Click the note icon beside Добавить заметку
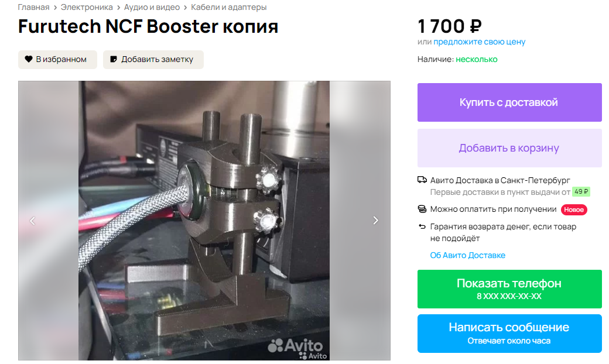 [x=114, y=59]
